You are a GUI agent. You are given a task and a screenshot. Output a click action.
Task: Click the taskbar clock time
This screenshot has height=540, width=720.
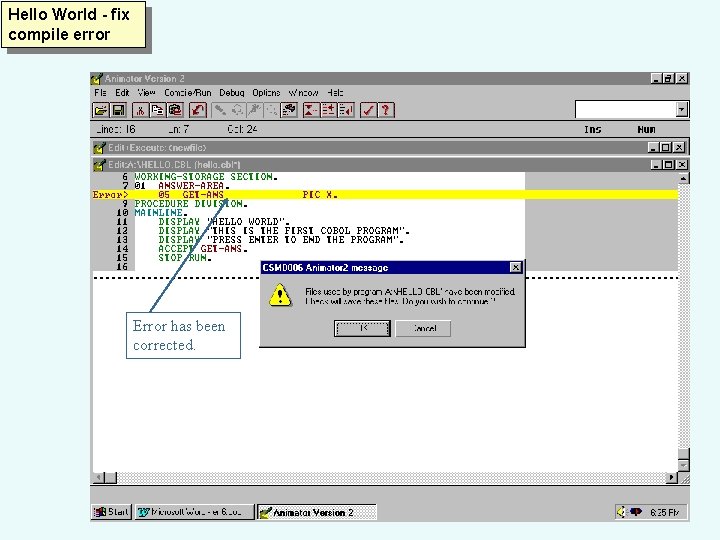tap(665, 512)
